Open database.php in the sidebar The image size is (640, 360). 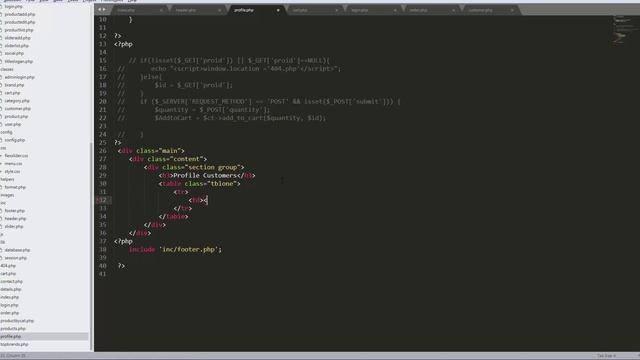point(17,250)
